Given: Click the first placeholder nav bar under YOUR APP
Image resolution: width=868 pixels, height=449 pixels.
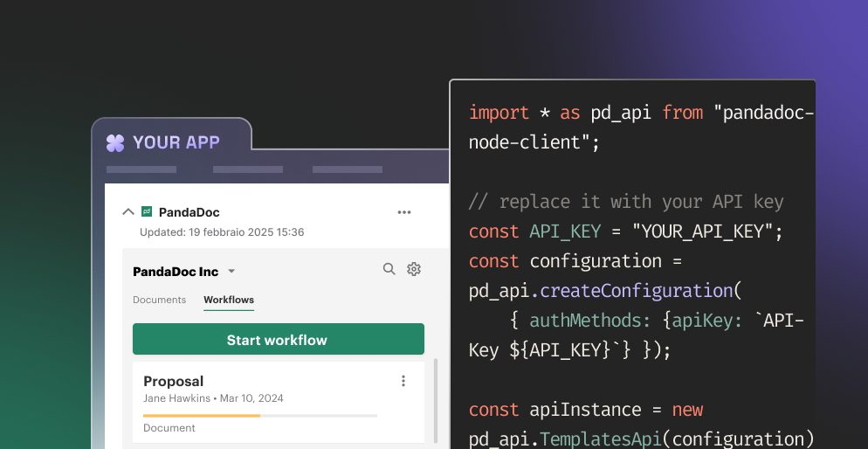Looking at the screenshot, I should click(x=140, y=169).
